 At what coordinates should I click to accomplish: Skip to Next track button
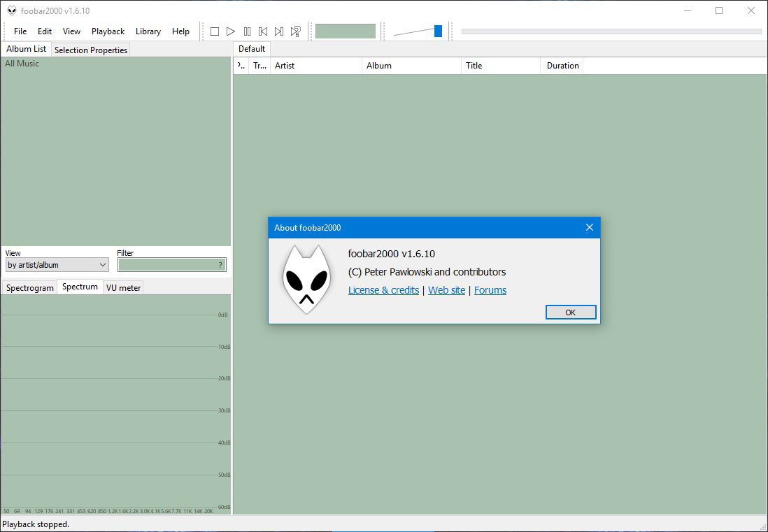coord(279,31)
